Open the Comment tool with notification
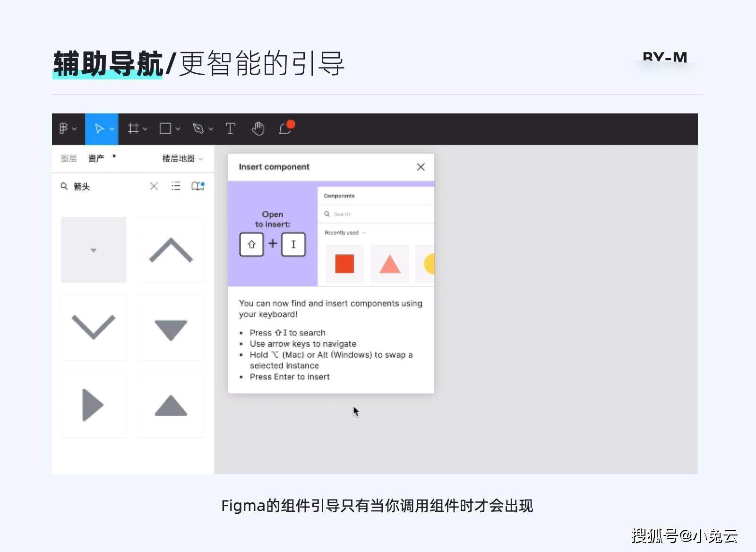 click(286, 128)
